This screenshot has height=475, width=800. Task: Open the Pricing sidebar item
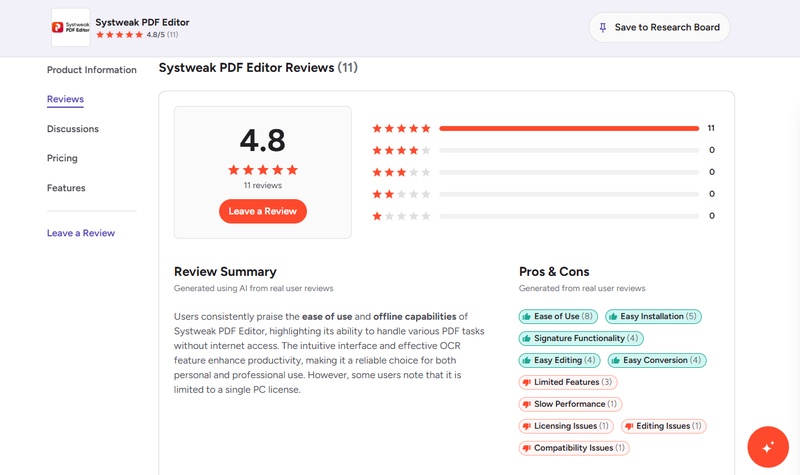point(62,158)
